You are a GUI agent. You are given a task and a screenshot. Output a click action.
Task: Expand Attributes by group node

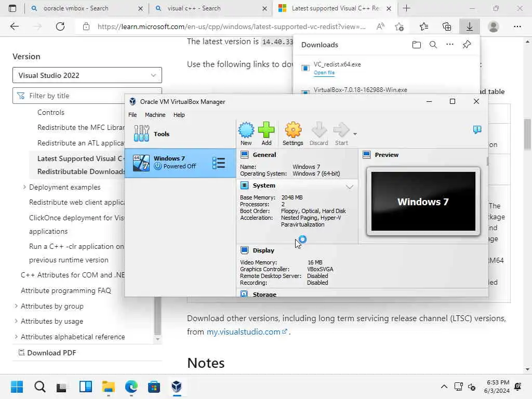tap(16, 305)
